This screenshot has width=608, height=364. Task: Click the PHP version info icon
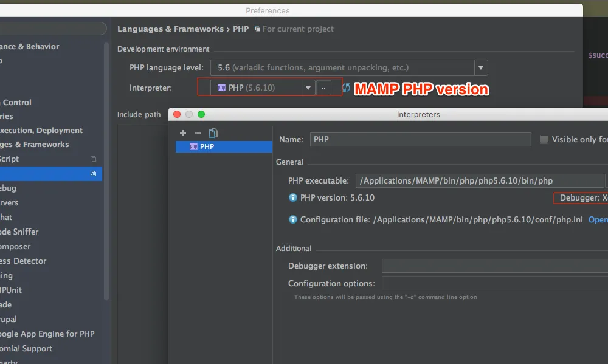(x=292, y=197)
